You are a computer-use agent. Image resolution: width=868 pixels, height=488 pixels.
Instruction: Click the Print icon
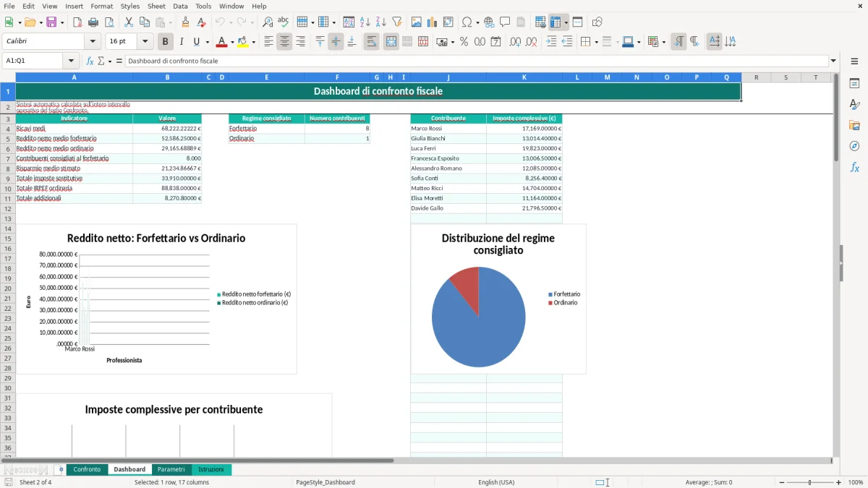pos(93,22)
